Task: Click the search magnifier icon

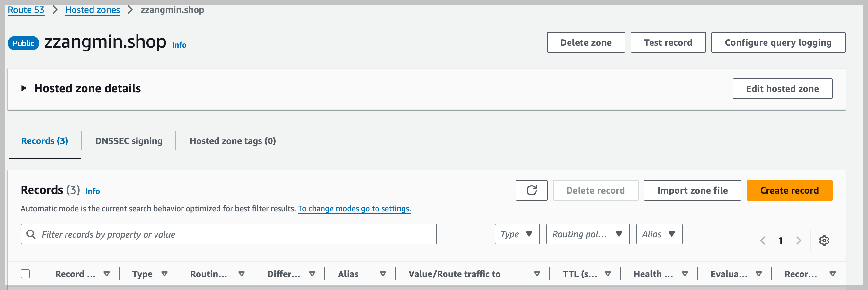Action: pyautogui.click(x=31, y=234)
